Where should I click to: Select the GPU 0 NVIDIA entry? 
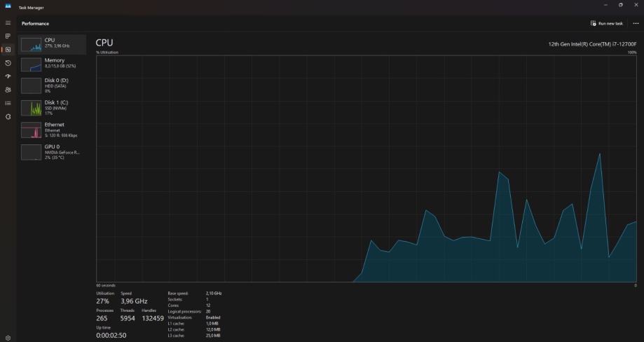click(x=52, y=152)
